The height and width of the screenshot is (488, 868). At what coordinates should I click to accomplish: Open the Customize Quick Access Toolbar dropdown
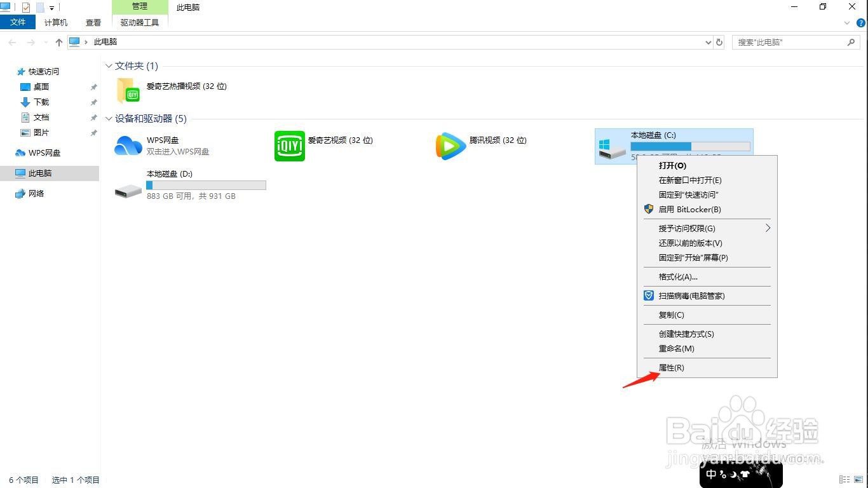click(x=52, y=8)
